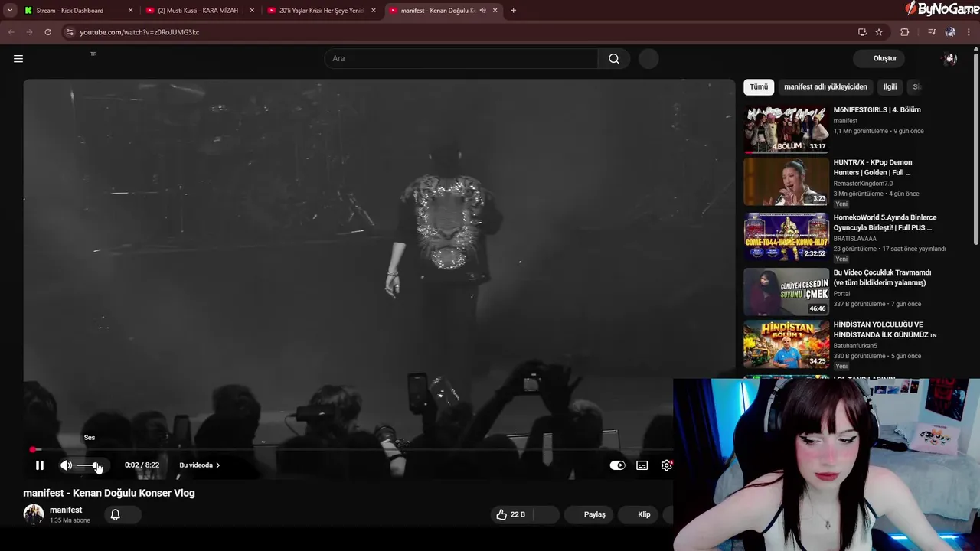The height and width of the screenshot is (551, 980).
Task: Go back with browser back arrow
Action: [x=11, y=32]
